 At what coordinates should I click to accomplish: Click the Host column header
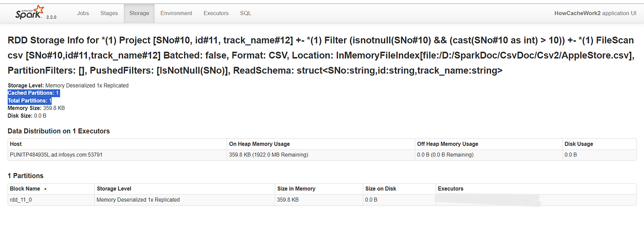coord(16,144)
